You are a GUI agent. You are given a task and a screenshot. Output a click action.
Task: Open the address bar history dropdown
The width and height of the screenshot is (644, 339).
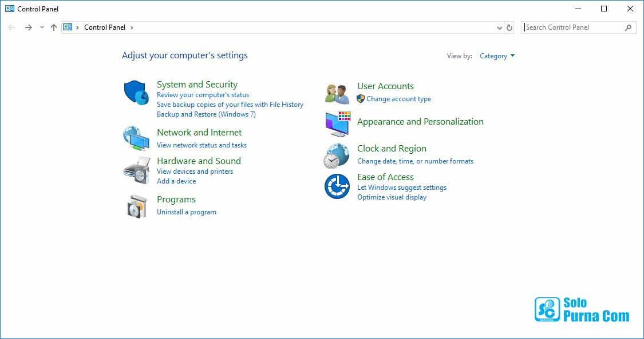(500, 27)
